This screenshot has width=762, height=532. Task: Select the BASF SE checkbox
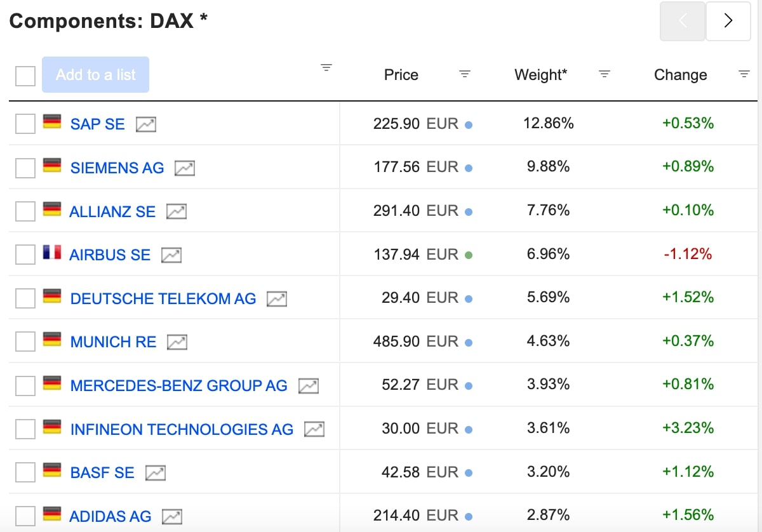25,472
